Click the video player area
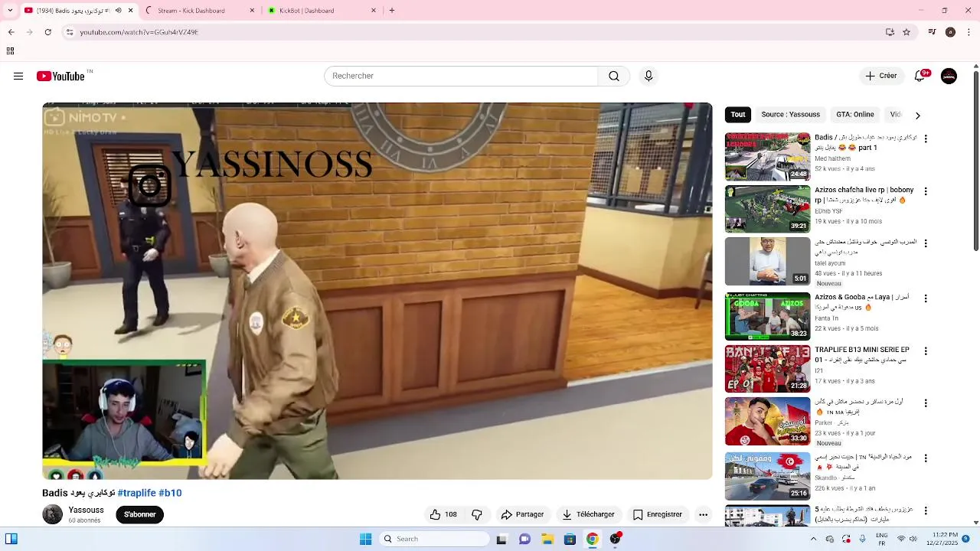The height and width of the screenshot is (551, 980). (377, 291)
